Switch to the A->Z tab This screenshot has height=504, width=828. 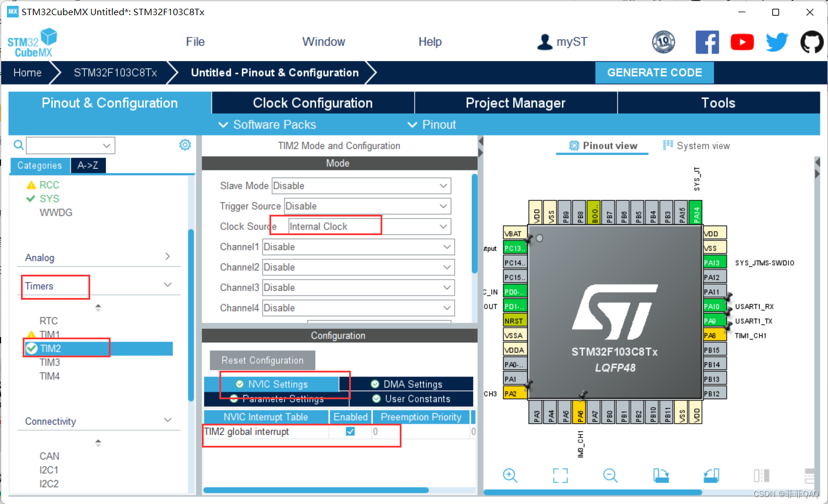click(x=88, y=165)
